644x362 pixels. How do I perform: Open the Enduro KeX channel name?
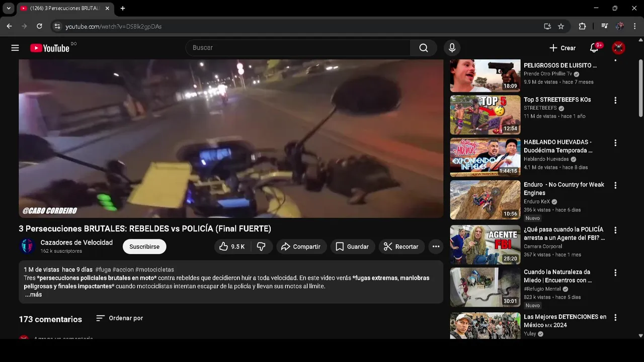click(x=537, y=202)
